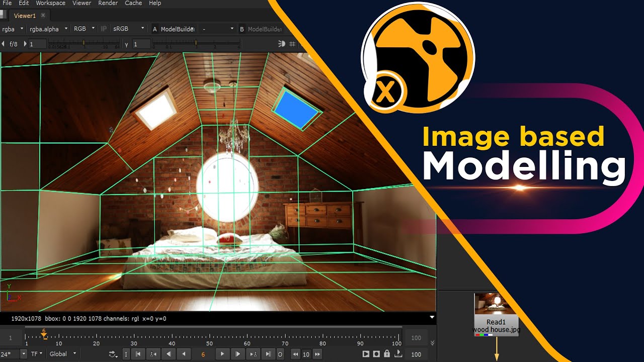Go to the previous keyframe
This screenshot has height=362, width=644.
(x=153, y=354)
